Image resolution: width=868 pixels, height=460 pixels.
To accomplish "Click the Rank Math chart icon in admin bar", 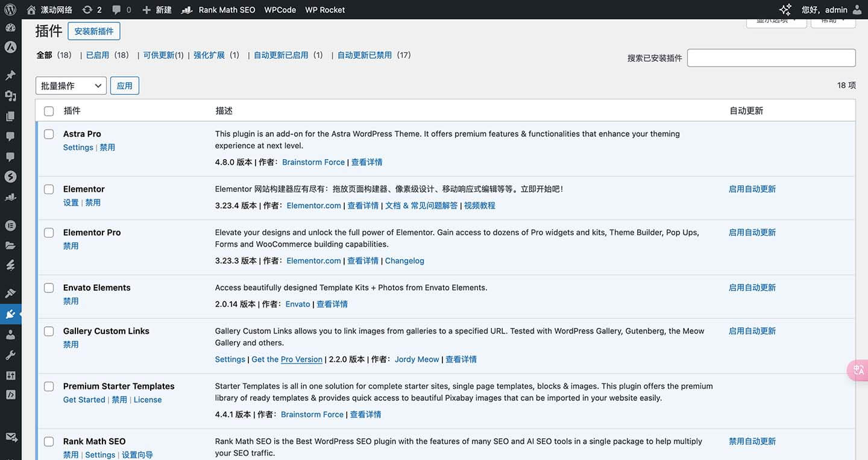I will [187, 10].
